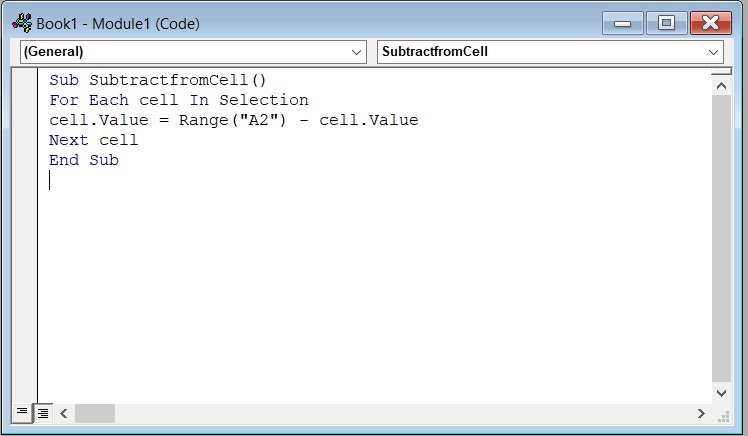
Task: Place cursor on the Sub SubtractfromCell() line
Action: point(158,80)
